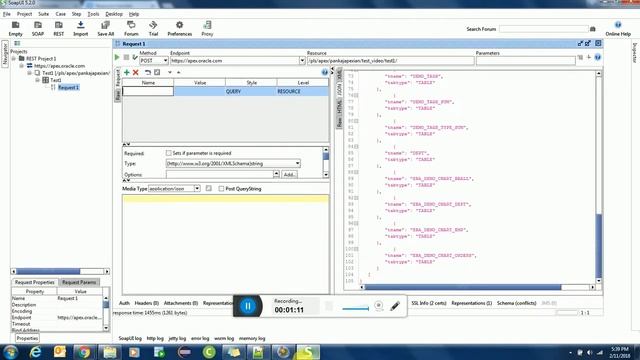The image size is (640, 360).
Task: Open the Method POST dropdown
Action: [x=165, y=60]
